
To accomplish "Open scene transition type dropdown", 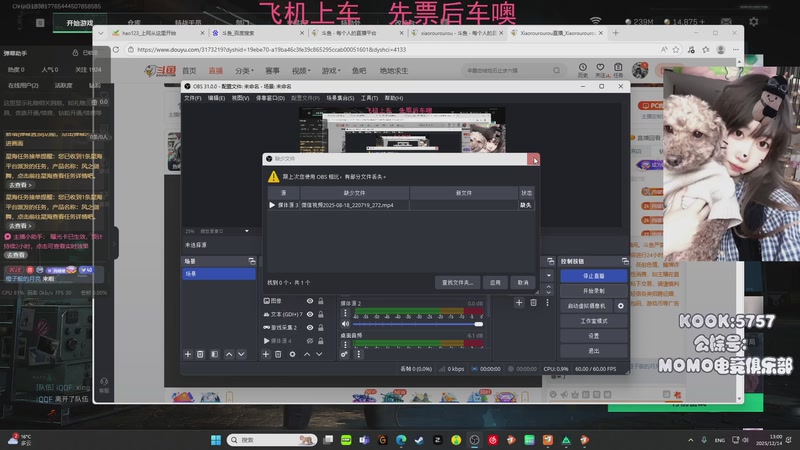I will point(548,276).
